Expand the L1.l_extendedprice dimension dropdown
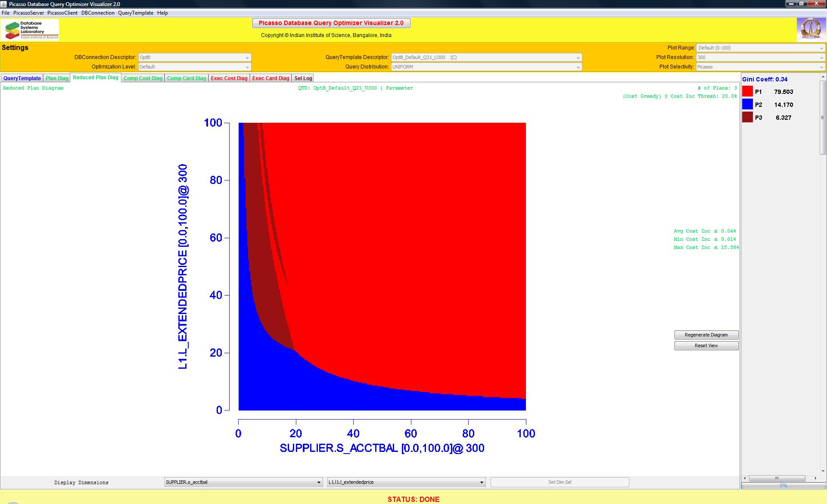This screenshot has width=827, height=504. click(x=406, y=482)
